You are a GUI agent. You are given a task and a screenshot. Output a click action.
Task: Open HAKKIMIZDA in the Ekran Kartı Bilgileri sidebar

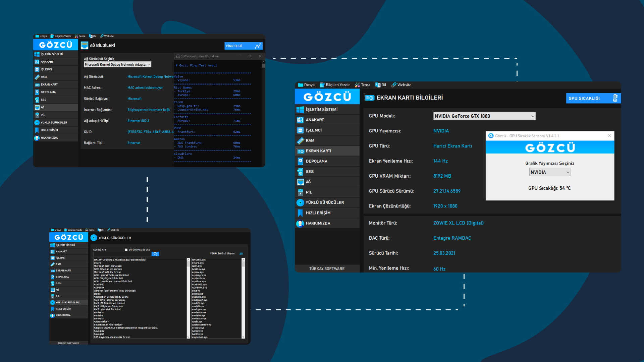click(x=318, y=223)
